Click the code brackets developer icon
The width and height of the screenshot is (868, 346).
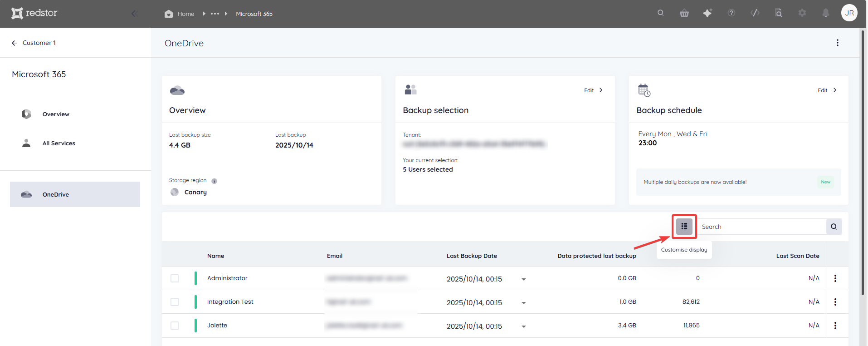coord(755,13)
